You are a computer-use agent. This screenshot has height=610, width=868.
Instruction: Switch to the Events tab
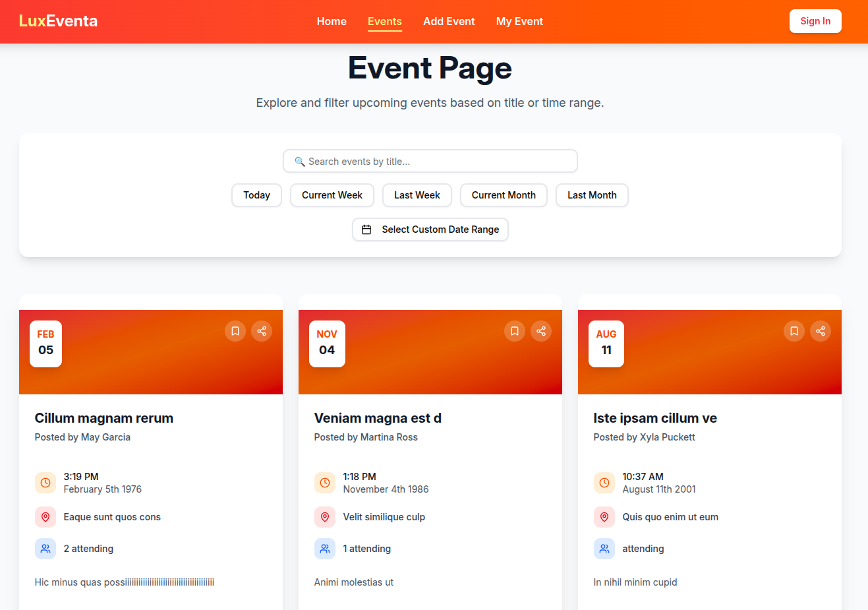point(384,21)
